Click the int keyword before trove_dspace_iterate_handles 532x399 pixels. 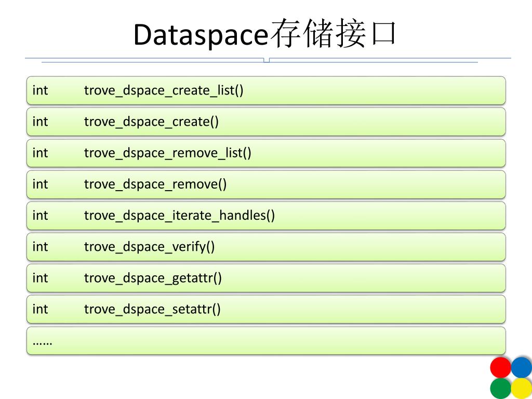click(x=40, y=215)
